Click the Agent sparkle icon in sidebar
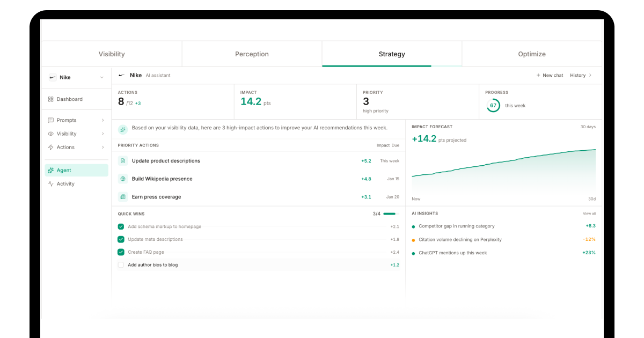This screenshot has width=644, height=338. [50, 170]
